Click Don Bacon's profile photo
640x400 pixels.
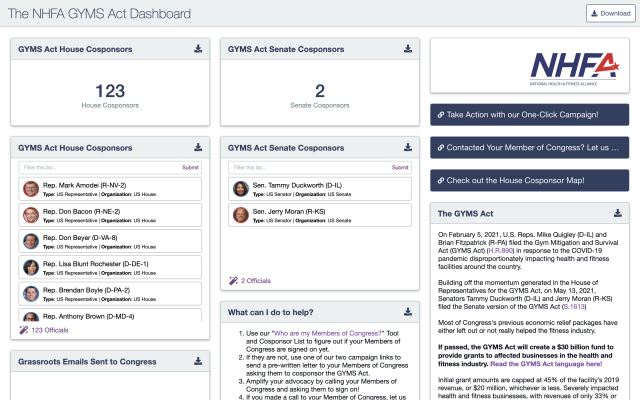pos(31,215)
